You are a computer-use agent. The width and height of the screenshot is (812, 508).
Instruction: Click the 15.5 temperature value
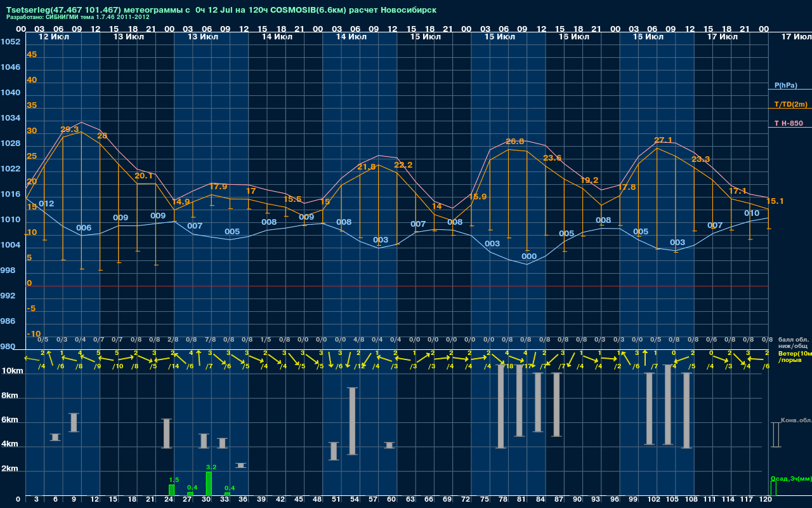pos(292,199)
